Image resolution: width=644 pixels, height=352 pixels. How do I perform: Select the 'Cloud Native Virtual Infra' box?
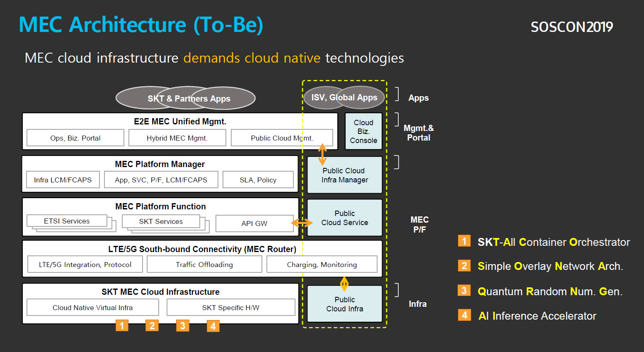pos(93,308)
